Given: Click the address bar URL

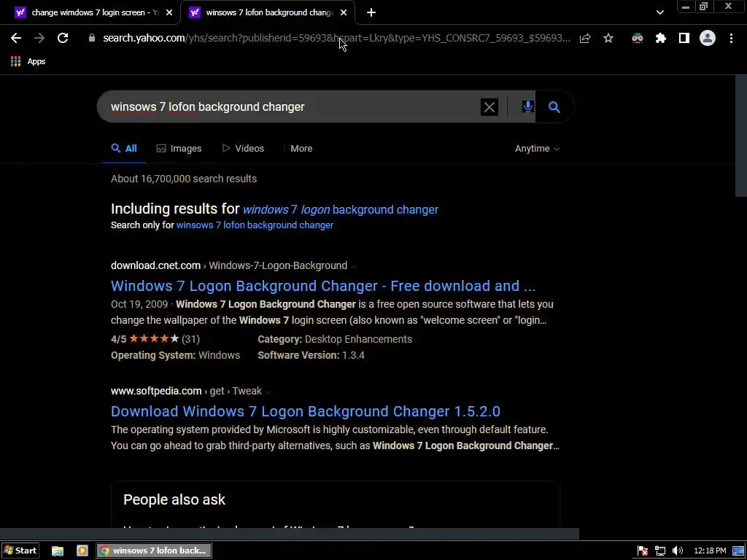Looking at the screenshot, I should pos(336,38).
